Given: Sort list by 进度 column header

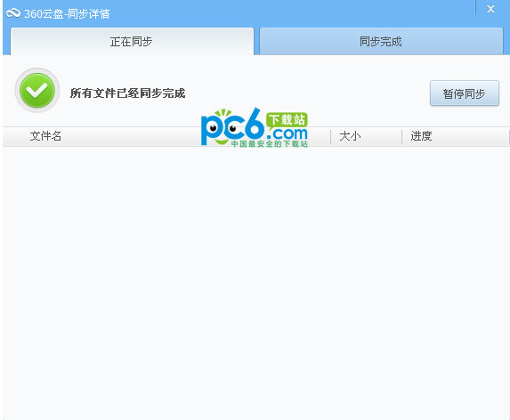Looking at the screenshot, I should [421, 136].
